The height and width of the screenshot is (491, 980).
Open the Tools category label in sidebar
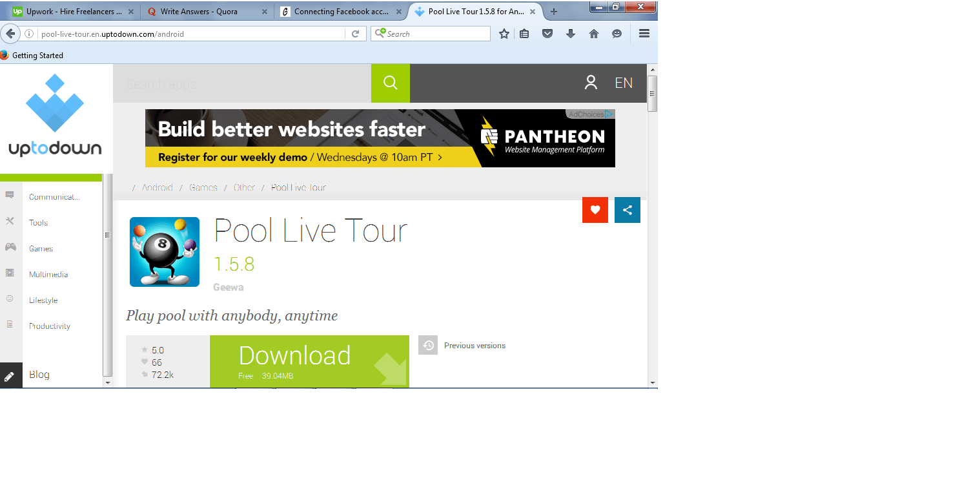click(39, 223)
